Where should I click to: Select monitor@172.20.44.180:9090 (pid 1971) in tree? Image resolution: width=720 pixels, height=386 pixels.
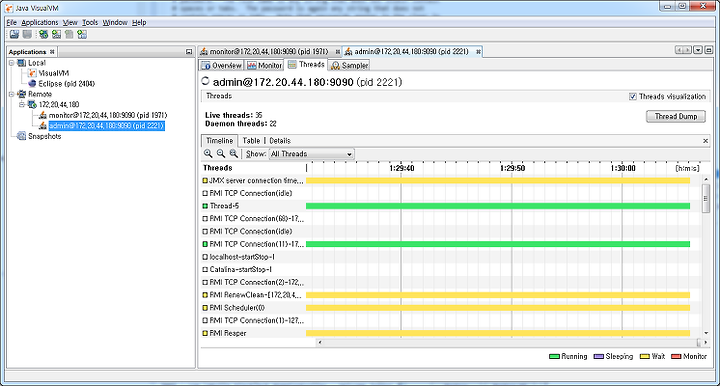[x=108, y=115]
